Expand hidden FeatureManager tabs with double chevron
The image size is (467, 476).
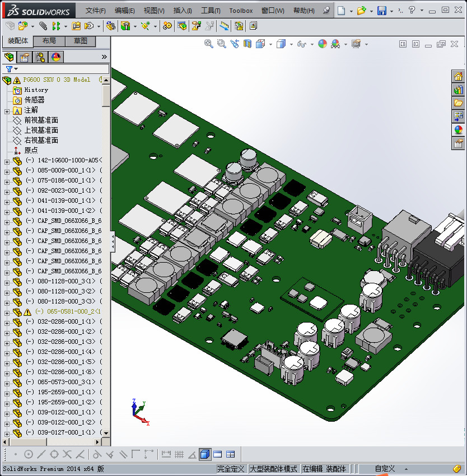pos(104,57)
